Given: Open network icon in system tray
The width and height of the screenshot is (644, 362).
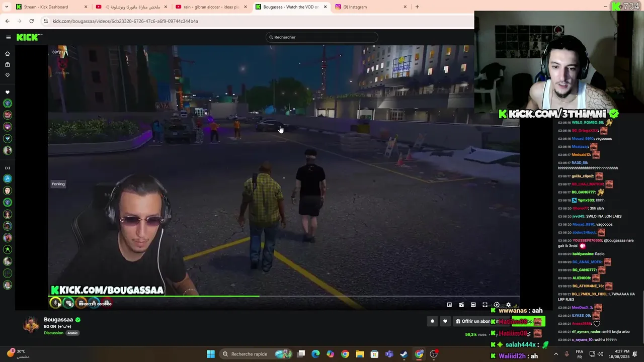Looking at the screenshot, I should click(592, 354).
